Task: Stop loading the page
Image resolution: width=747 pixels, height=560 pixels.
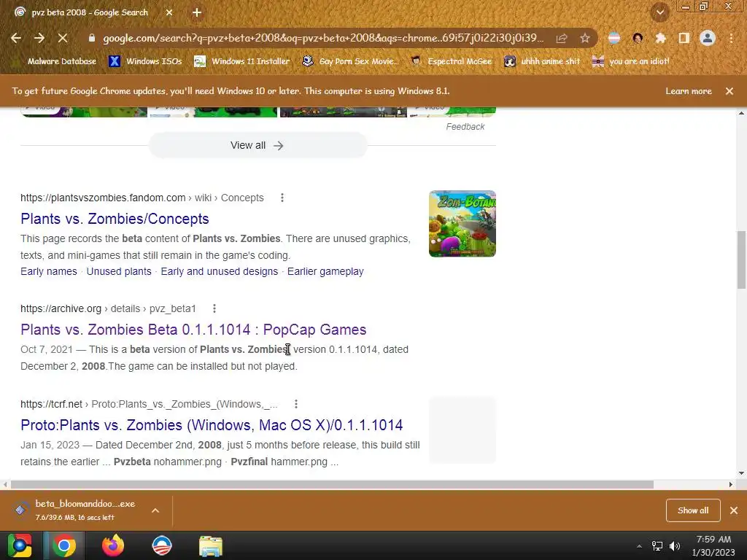Action: coord(63,38)
